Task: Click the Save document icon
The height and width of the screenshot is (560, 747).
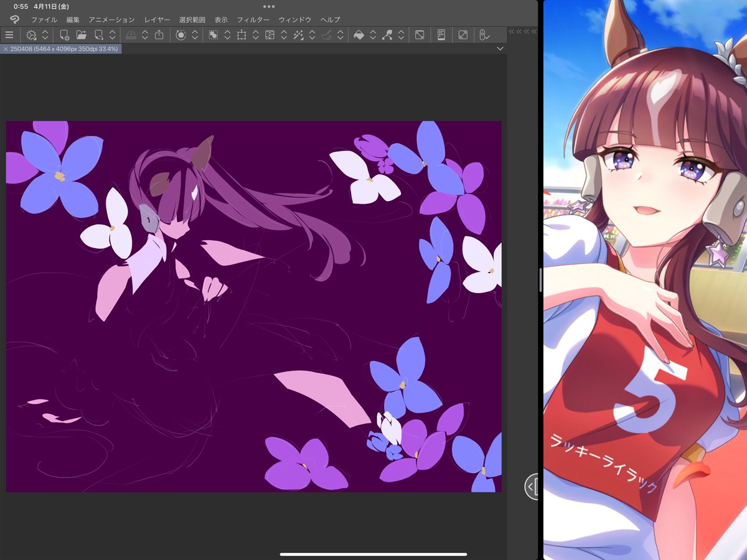Action: click(99, 35)
